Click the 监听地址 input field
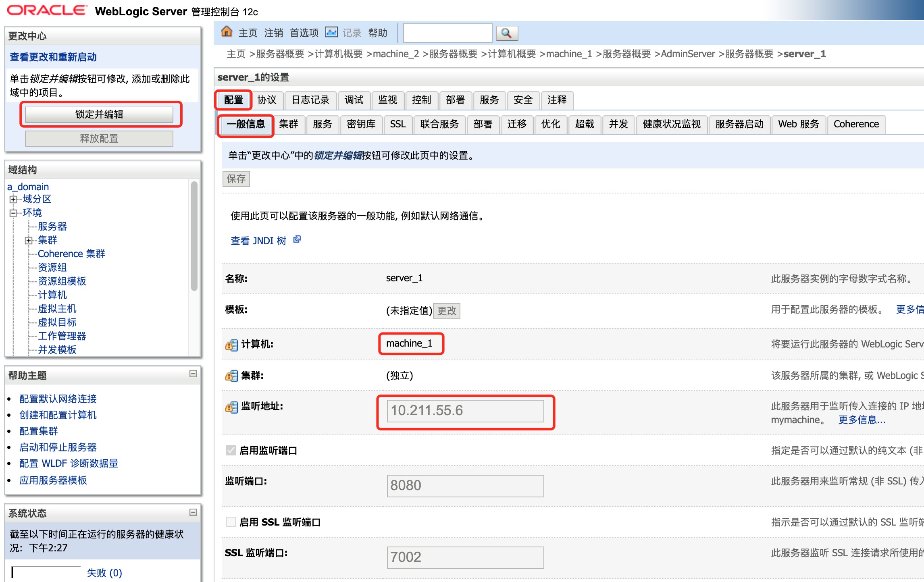Screen dimensions: 924x582 click(465, 411)
